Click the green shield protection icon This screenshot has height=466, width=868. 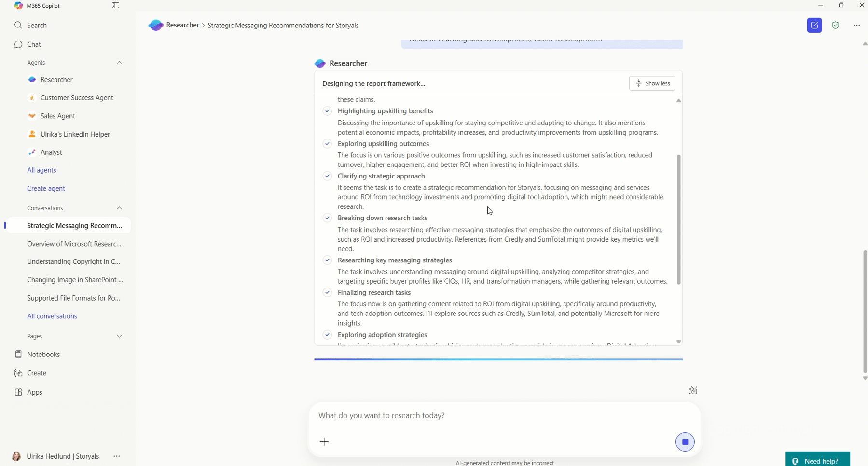tap(836, 26)
